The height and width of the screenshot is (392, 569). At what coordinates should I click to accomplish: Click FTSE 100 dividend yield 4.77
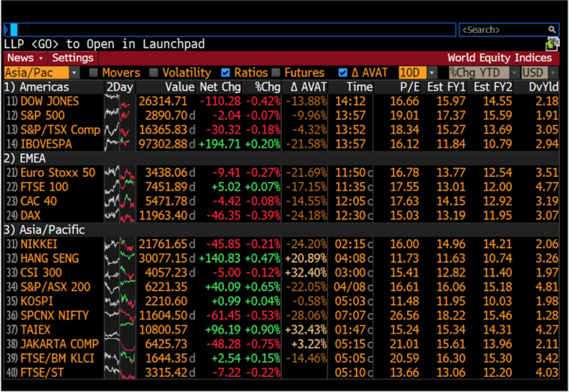tap(547, 187)
